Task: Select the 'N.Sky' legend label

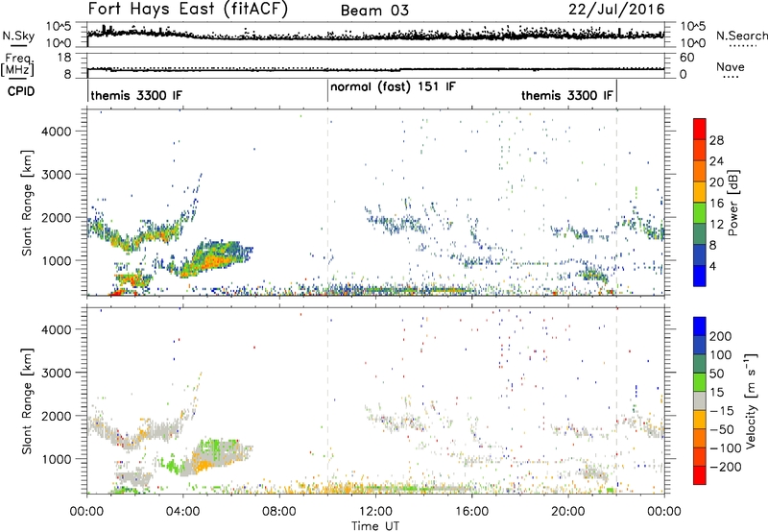Action: point(18,36)
